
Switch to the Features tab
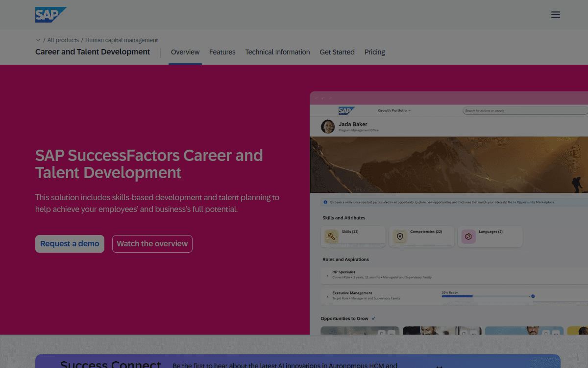[222, 52]
